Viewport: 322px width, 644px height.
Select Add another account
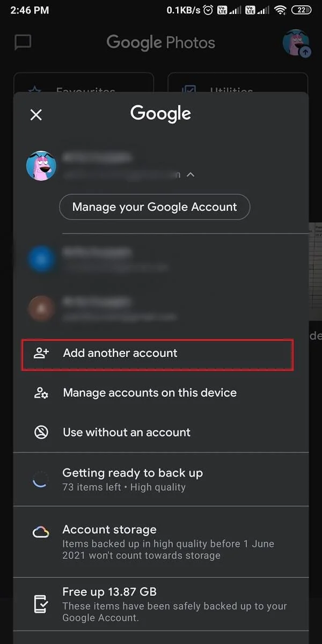(x=120, y=353)
